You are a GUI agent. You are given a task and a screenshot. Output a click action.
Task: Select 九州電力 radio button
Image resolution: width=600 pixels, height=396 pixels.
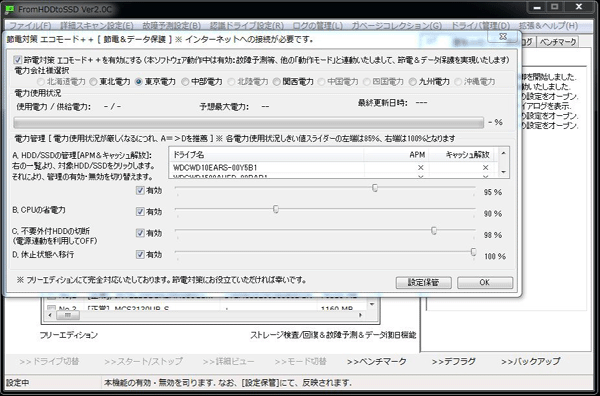pos(412,81)
